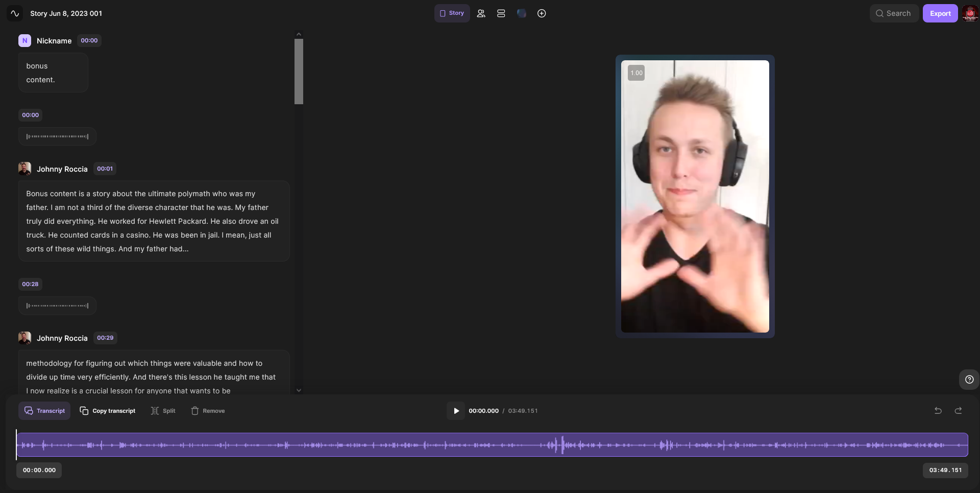Click the audio waveform timeline
980x493 pixels.
[x=492, y=445]
